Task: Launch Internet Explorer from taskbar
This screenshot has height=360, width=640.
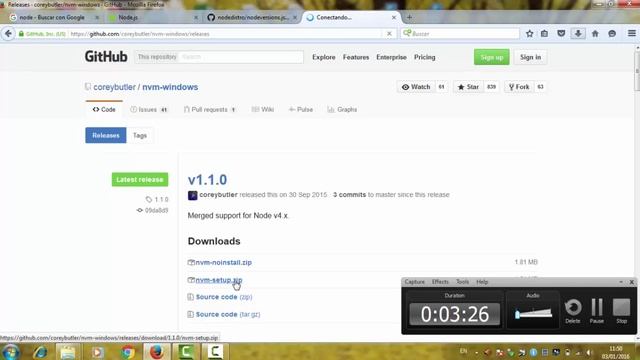Action: [x=40, y=351]
